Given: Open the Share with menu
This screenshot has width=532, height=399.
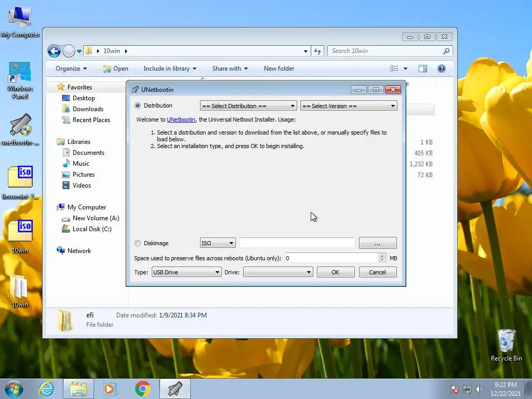Looking at the screenshot, I should [230, 69].
